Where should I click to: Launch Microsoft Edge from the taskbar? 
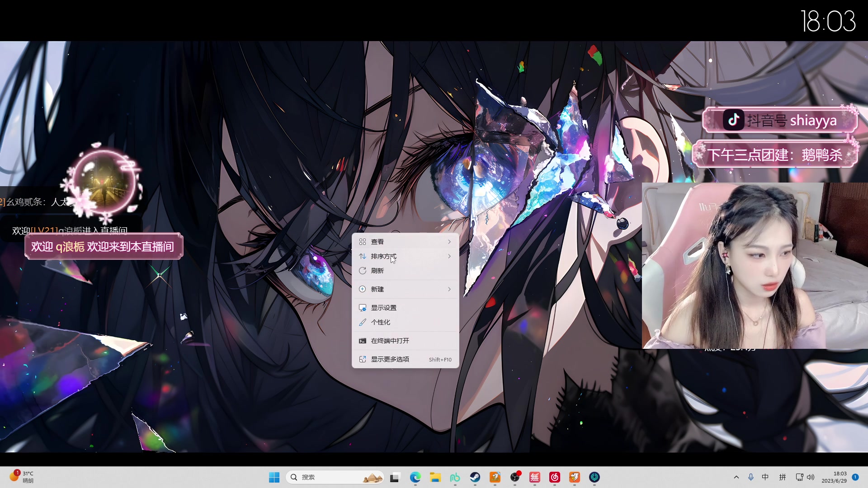[x=415, y=477]
